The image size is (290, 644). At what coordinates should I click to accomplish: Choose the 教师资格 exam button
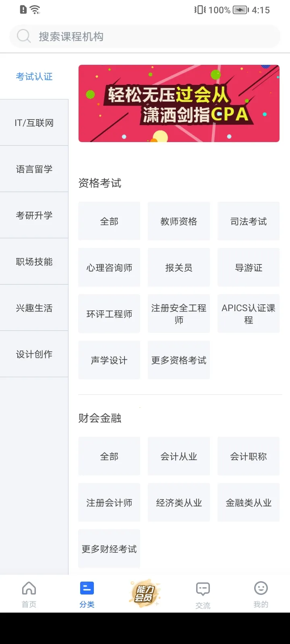pyautogui.click(x=179, y=221)
